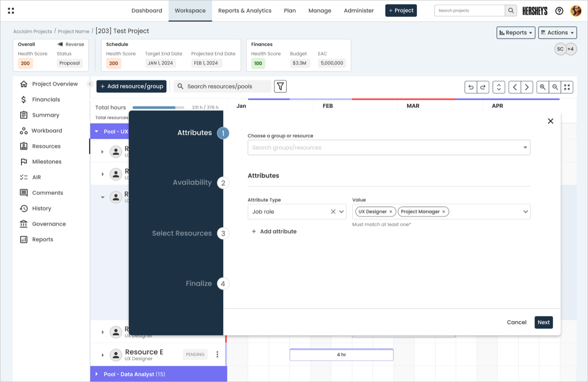The width and height of the screenshot is (588, 382).
Task: Click the expand/collapse all rows icon
Action: coord(499,87)
